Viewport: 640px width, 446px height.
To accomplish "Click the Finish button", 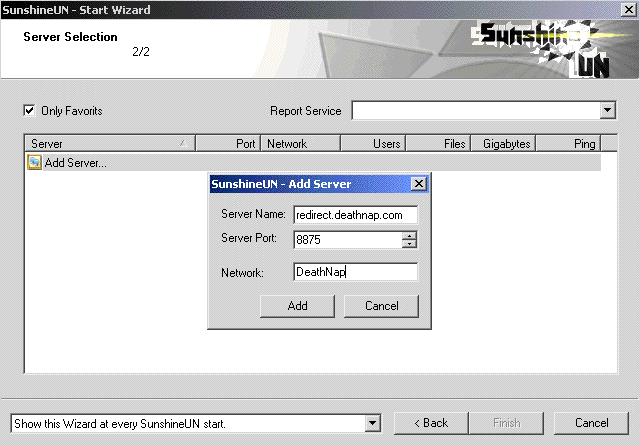I will (507, 423).
